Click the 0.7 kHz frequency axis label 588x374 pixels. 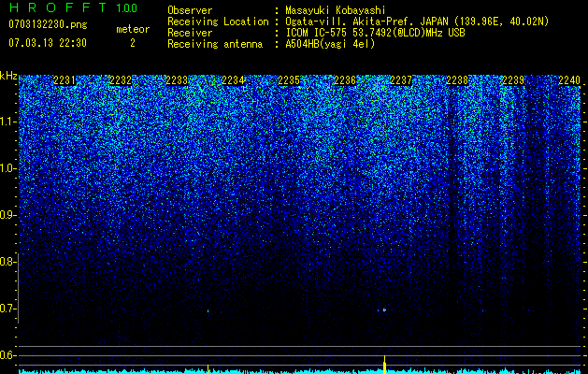(x=7, y=309)
